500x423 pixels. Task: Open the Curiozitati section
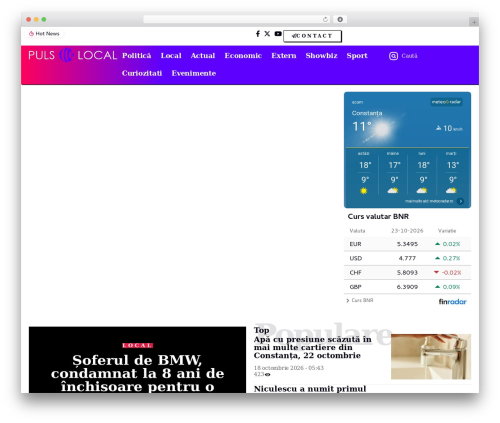142,73
